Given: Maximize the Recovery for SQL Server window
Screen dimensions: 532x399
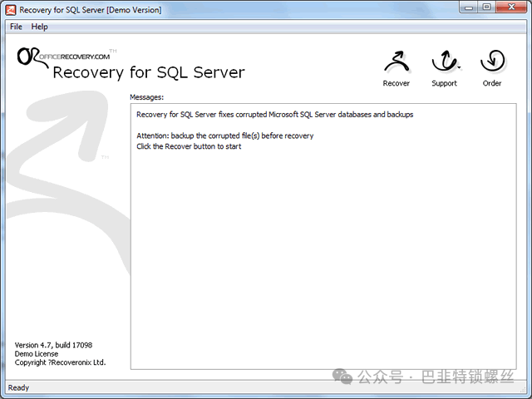Looking at the screenshot, I should point(486,8).
